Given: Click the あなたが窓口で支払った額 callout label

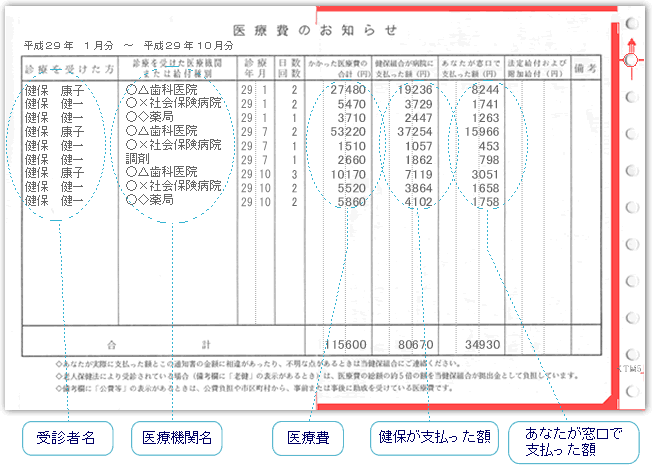Looking at the screenshot, I should 573,442.
